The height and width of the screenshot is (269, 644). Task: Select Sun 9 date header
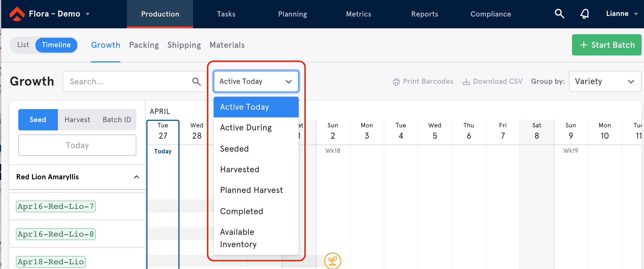coord(571,131)
